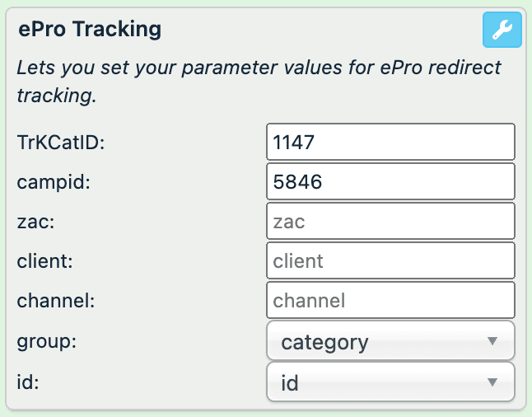This screenshot has width=532, height=417.
Task: Focus the empty zac input field
Action: click(x=391, y=221)
